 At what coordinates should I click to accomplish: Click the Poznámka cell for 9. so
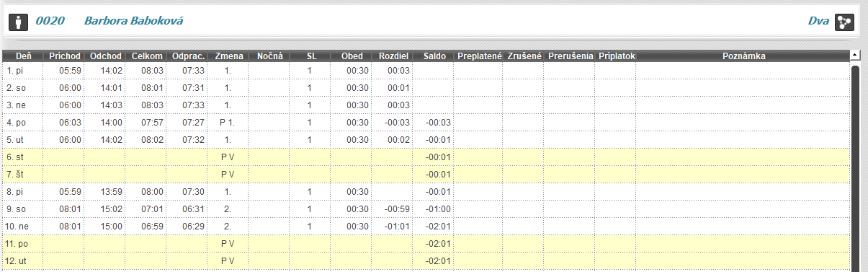click(743, 209)
